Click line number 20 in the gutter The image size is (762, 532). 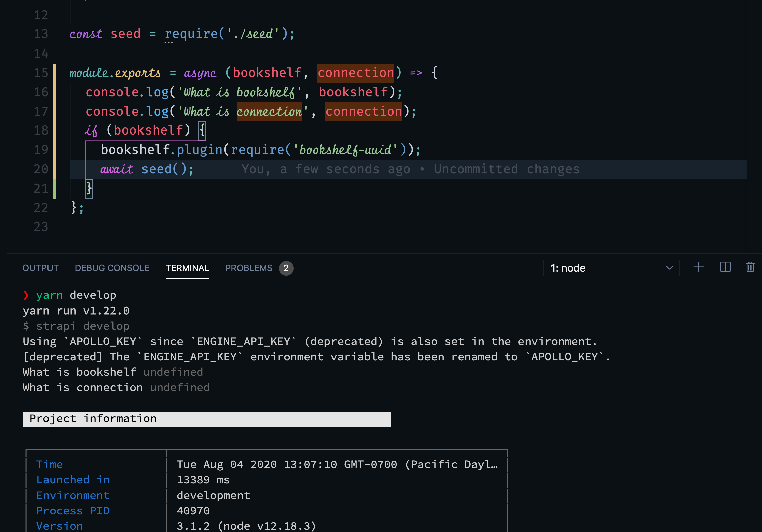pyautogui.click(x=41, y=169)
